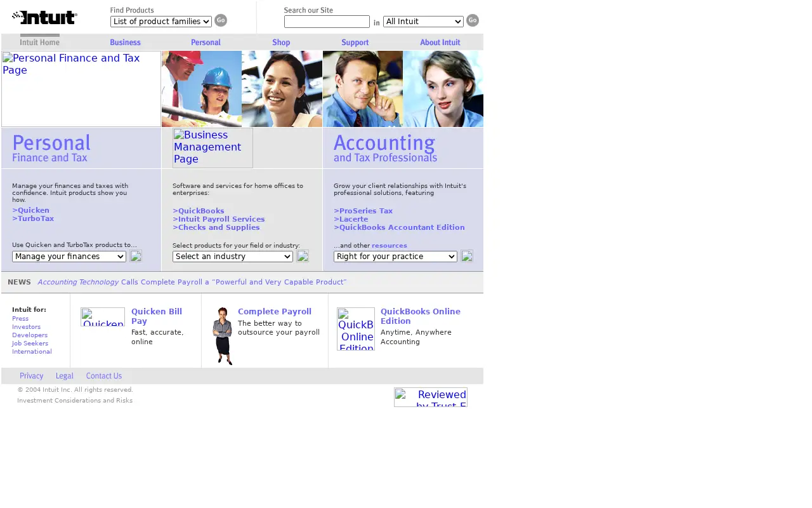Click the resources link
Image resolution: width=812 pixels, height=508 pixels.
click(x=390, y=246)
